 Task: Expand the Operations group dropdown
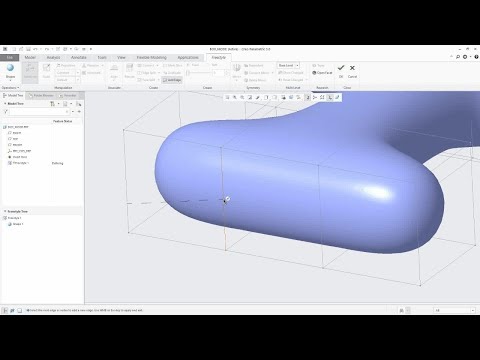pyautogui.click(x=11, y=88)
